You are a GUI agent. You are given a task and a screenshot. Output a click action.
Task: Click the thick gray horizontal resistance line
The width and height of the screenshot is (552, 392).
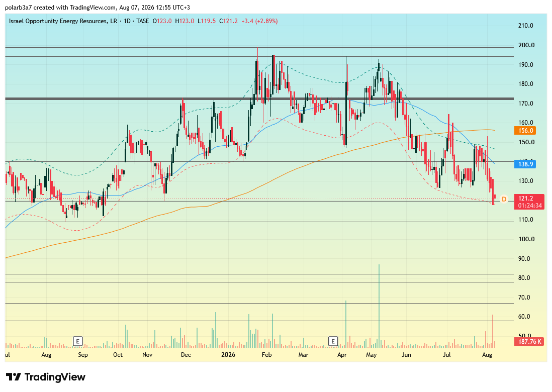tap(259, 99)
